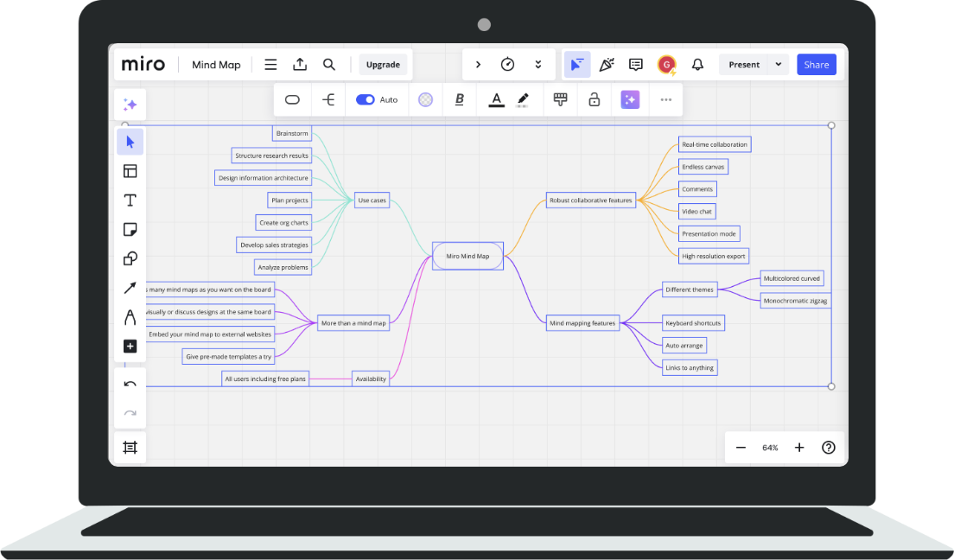Click the top-right selection handle
Screen dimensions: 954x560
831,125
